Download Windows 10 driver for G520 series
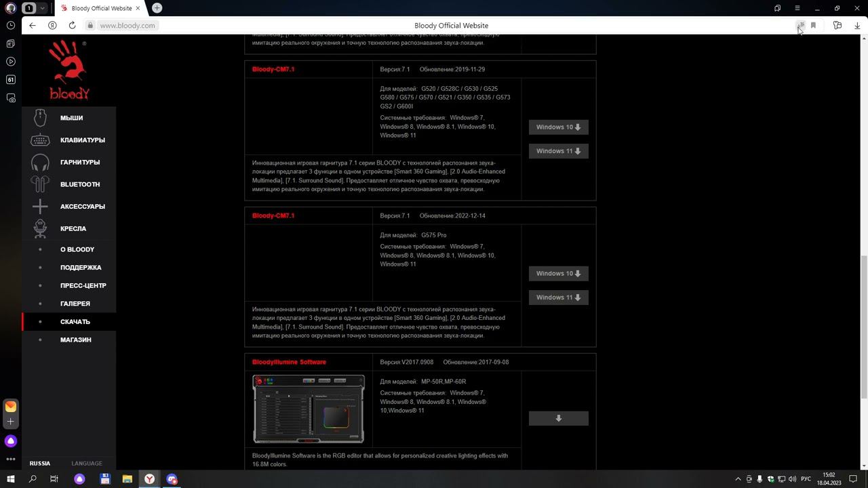 coord(558,127)
